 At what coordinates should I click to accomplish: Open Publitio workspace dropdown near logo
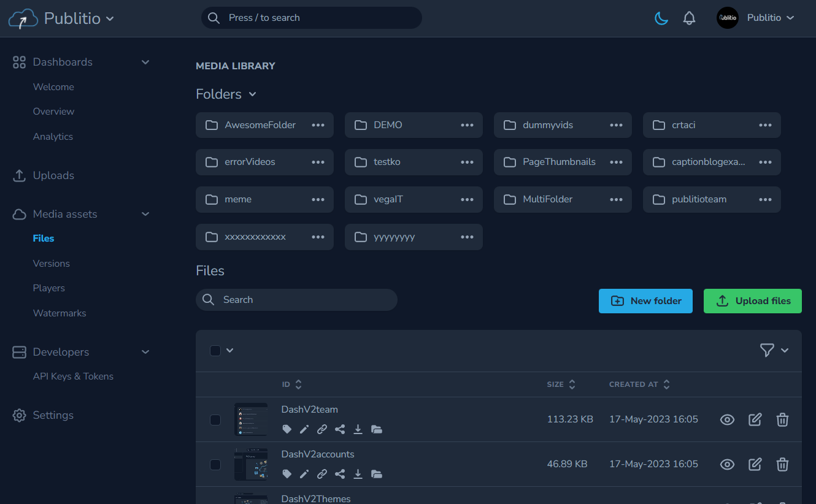pos(110,19)
